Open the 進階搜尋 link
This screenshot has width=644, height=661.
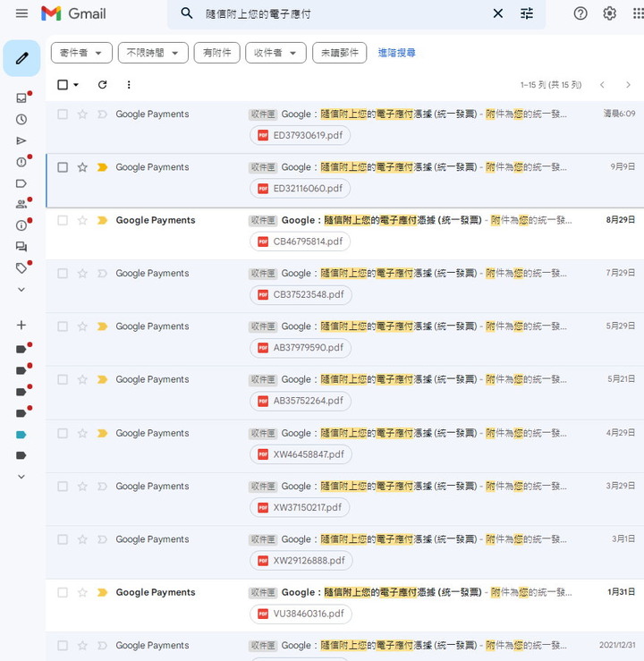click(x=396, y=53)
